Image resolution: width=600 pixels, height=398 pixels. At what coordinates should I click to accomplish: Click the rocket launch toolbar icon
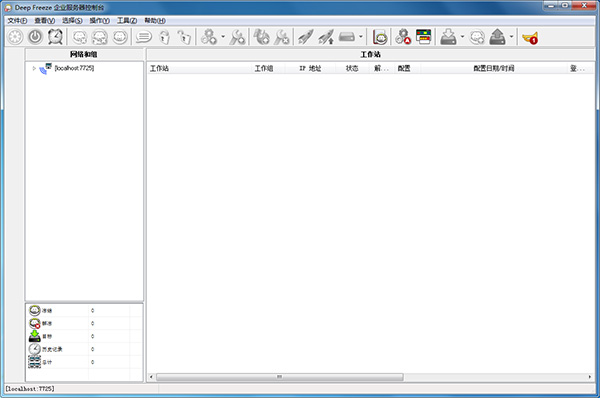306,37
